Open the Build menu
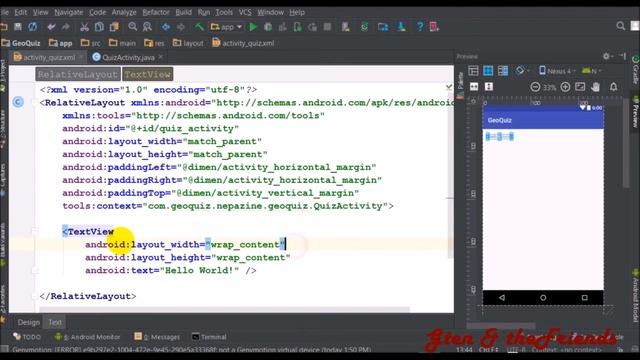 (x=183, y=12)
